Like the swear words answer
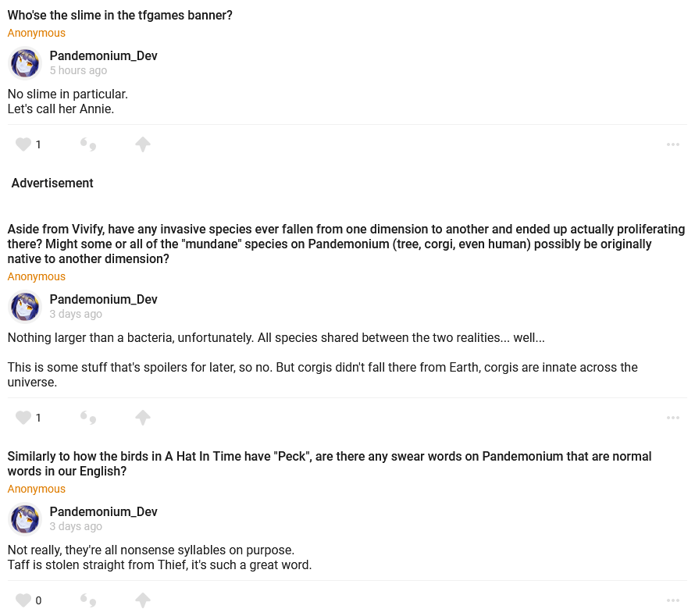Screen dimensions: 695x616 tap(23, 600)
